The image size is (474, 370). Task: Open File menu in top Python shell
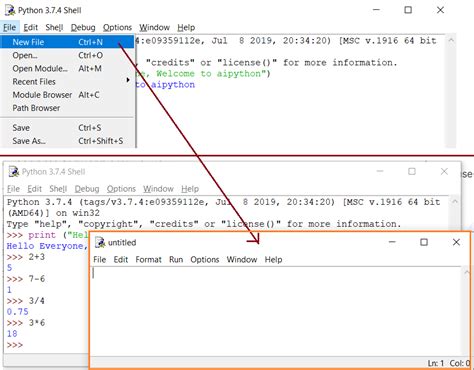9,27
